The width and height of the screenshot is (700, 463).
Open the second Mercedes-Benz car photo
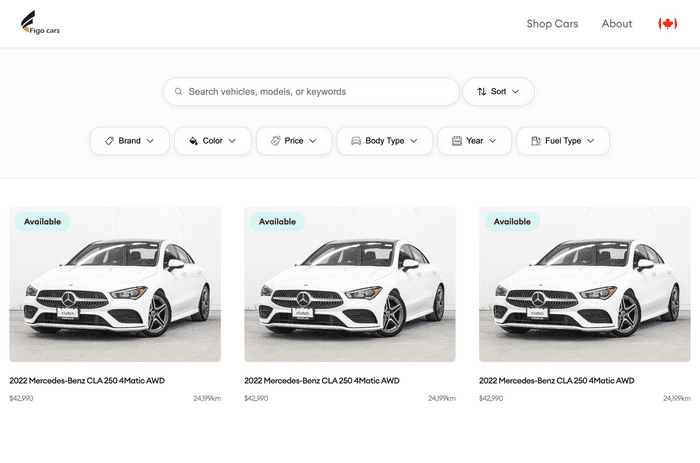[x=350, y=284]
